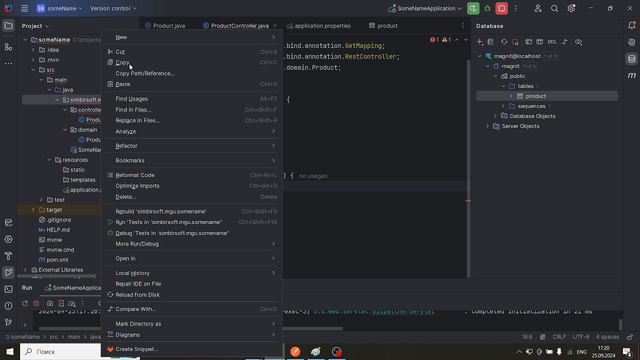Click the UTF-8 encoding status
This screenshot has width=640, height=360.
581,337
